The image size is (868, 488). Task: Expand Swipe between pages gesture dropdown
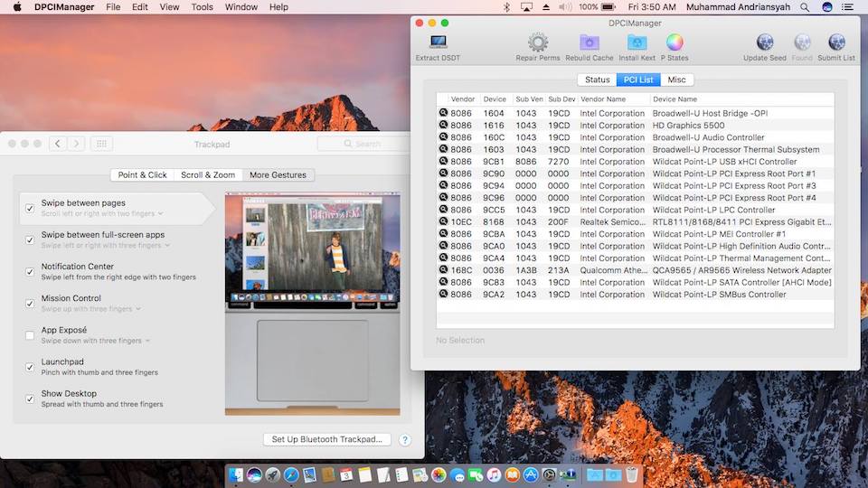[x=160, y=214]
